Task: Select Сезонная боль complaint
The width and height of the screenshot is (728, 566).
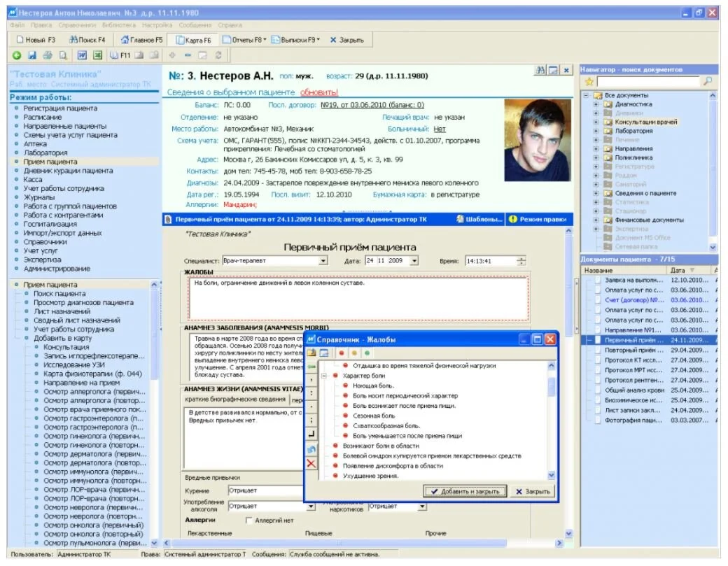Action: [374, 416]
